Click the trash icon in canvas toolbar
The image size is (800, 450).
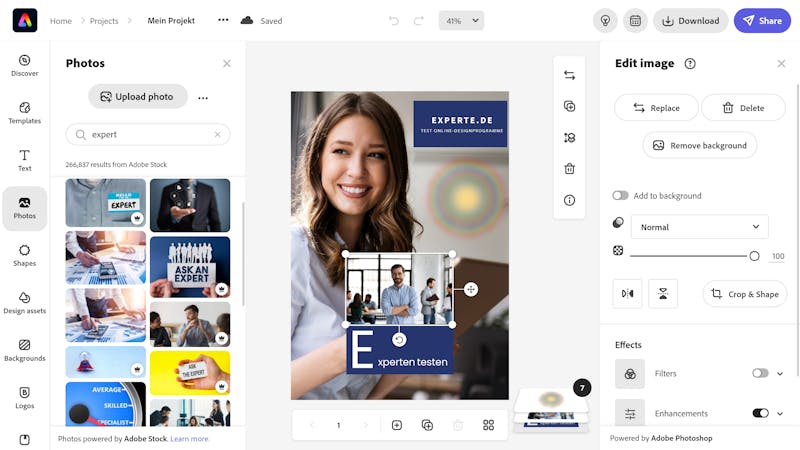[569, 169]
